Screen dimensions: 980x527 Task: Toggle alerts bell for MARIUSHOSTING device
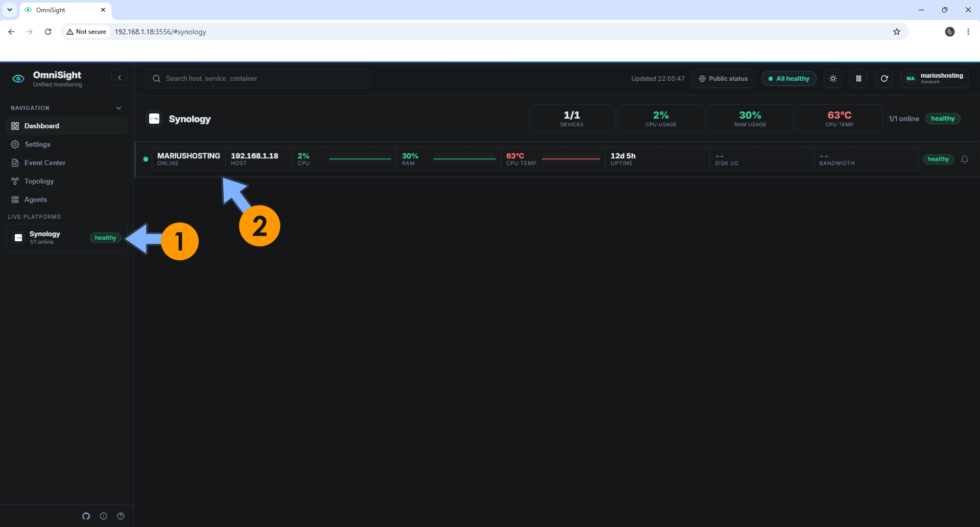965,159
